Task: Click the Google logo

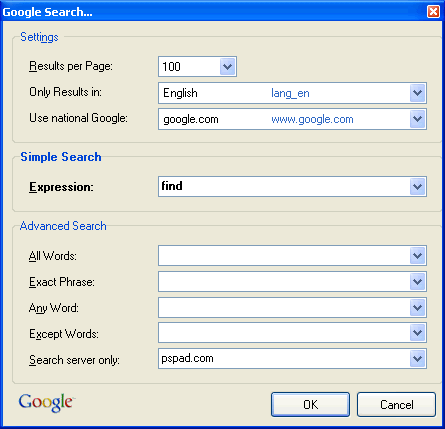Action: (x=46, y=402)
